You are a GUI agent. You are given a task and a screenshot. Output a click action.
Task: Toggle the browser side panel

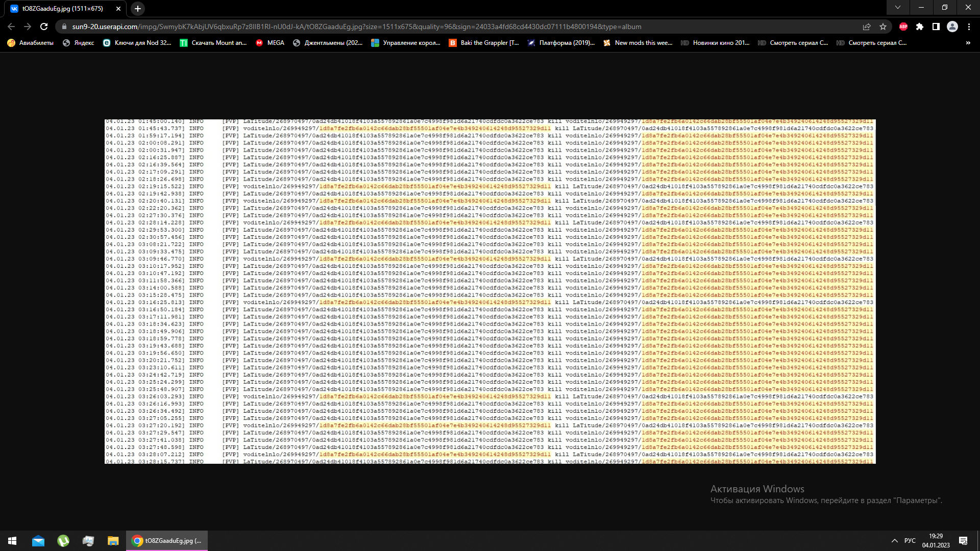tap(936, 27)
